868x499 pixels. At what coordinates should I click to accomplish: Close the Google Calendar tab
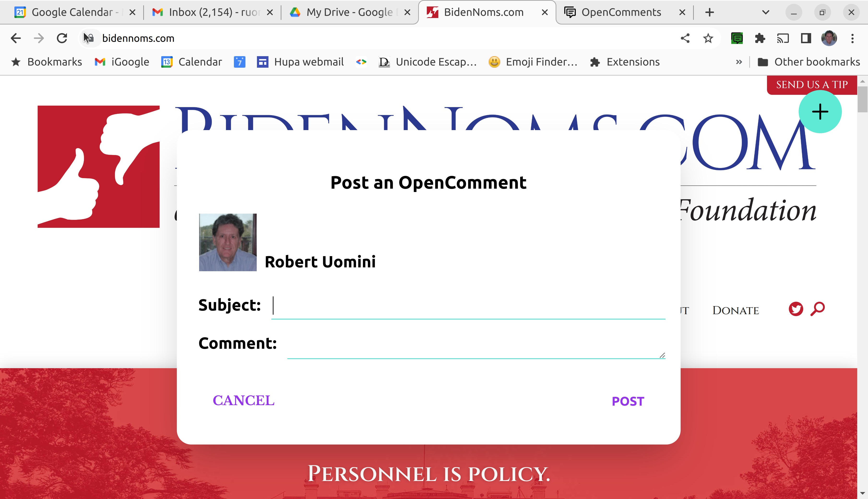(x=132, y=12)
